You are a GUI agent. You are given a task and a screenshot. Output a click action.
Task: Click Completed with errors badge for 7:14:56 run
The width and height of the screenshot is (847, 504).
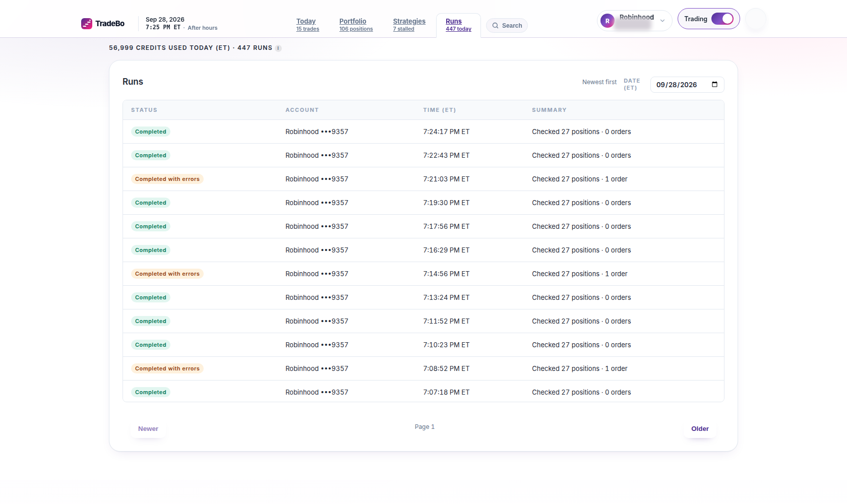167,274
